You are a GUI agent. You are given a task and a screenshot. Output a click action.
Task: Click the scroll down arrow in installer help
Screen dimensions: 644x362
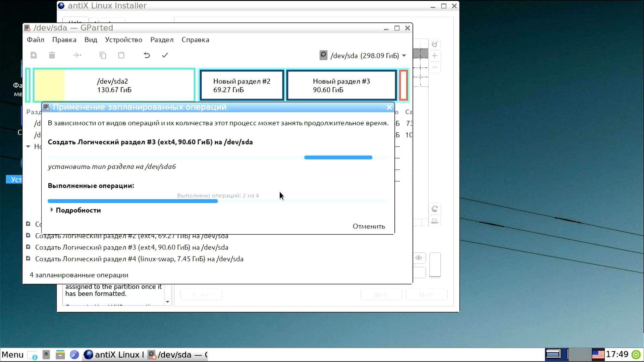point(167,302)
